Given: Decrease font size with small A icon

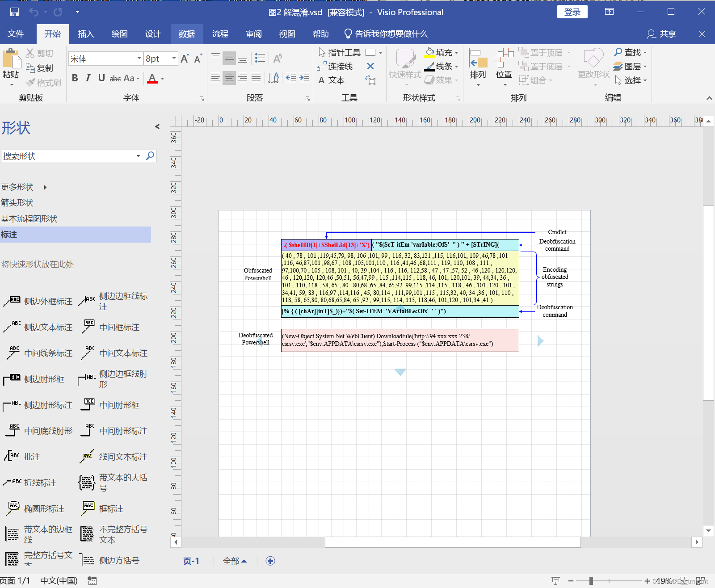Looking at the screenshot, I should click(x=198, y=59).
